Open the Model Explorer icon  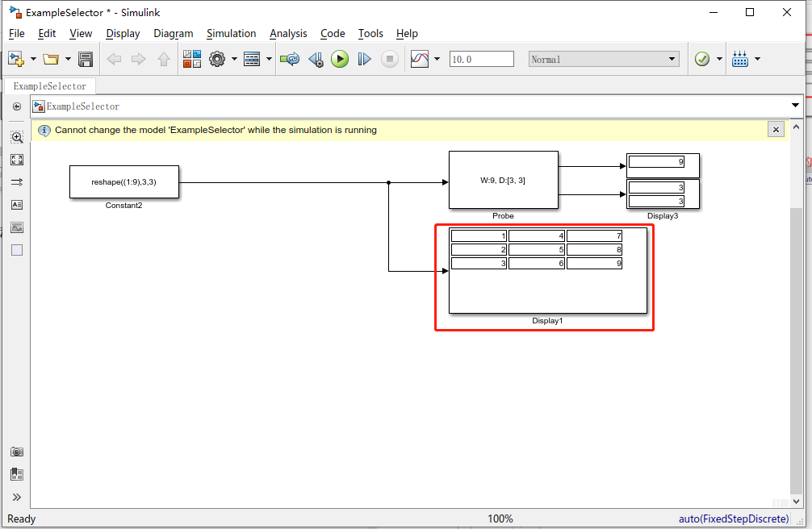point(252,59)
